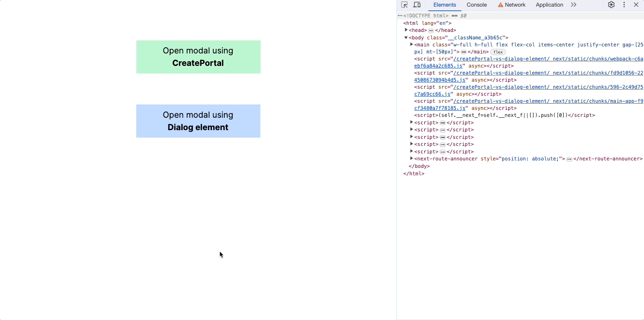Open the Network tab
Image resolution: width=644 pixels, height=320 pixels.
pyautogui.click(x=512, y=5)
